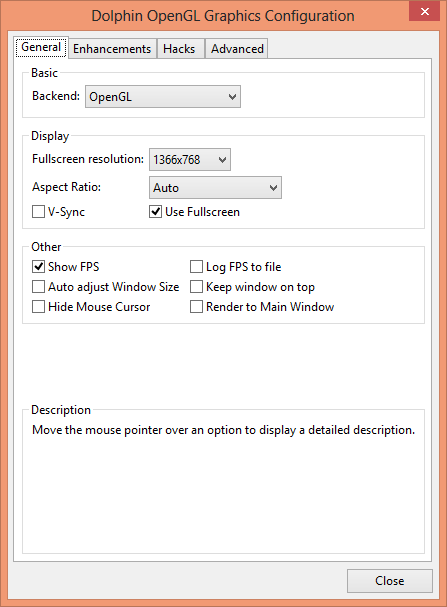Image resolution: width=447 pixels, height=607 pixels.
Task: Click the 'Fullscreen resolution:' label
Action: [x=88, y=159]
